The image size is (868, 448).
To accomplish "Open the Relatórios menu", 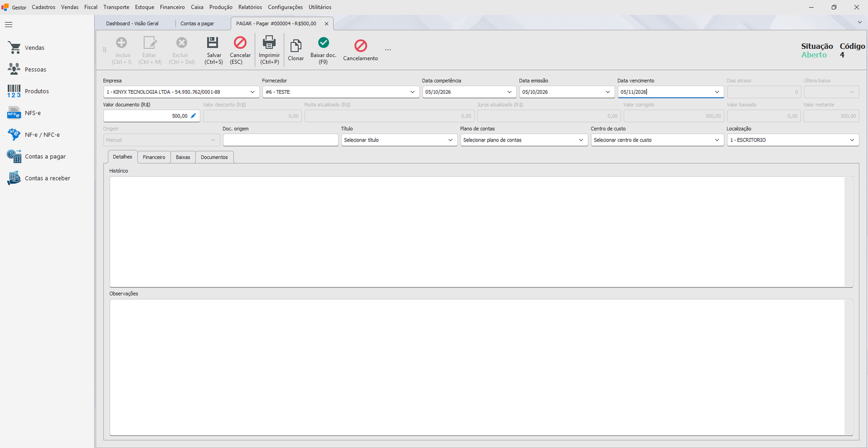I will 250,7.
